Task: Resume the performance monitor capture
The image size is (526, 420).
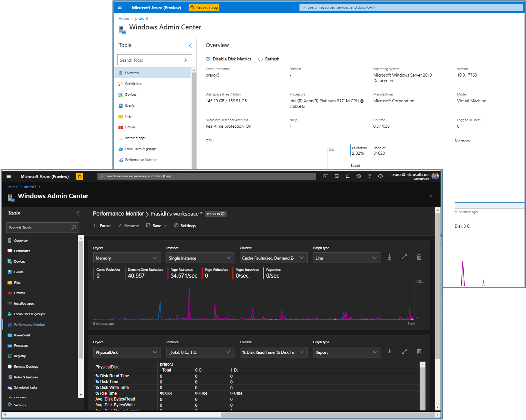Action: tap(128, 226)
